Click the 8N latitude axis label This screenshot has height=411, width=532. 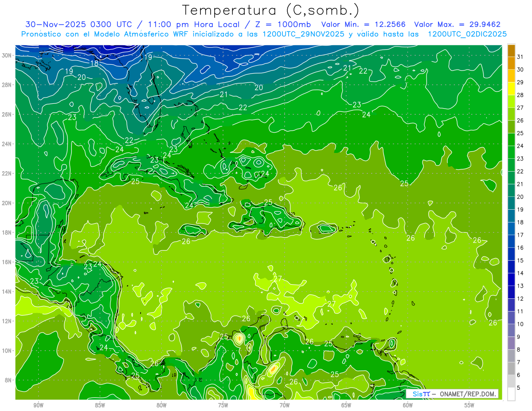coord(9,380)
